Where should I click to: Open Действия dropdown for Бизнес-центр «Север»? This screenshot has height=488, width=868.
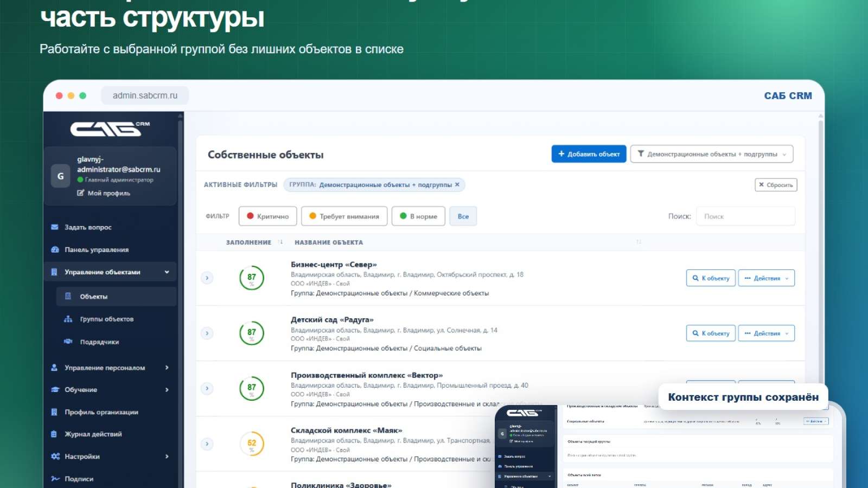766,278
